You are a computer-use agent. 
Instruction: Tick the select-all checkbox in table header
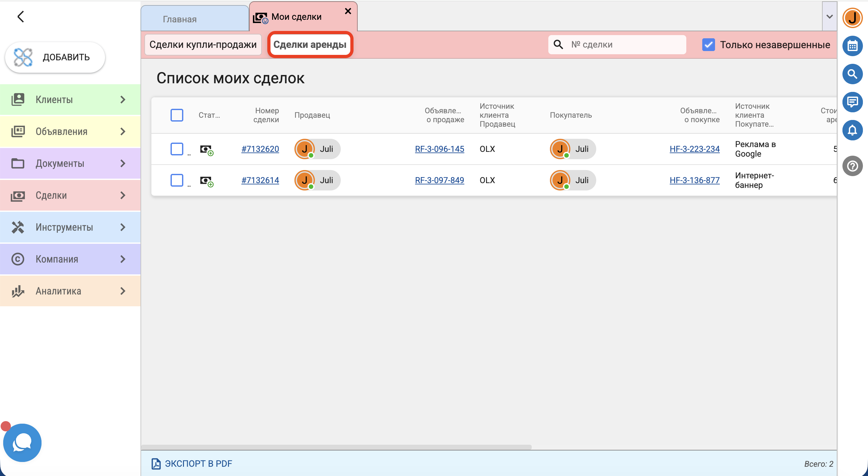177,115
